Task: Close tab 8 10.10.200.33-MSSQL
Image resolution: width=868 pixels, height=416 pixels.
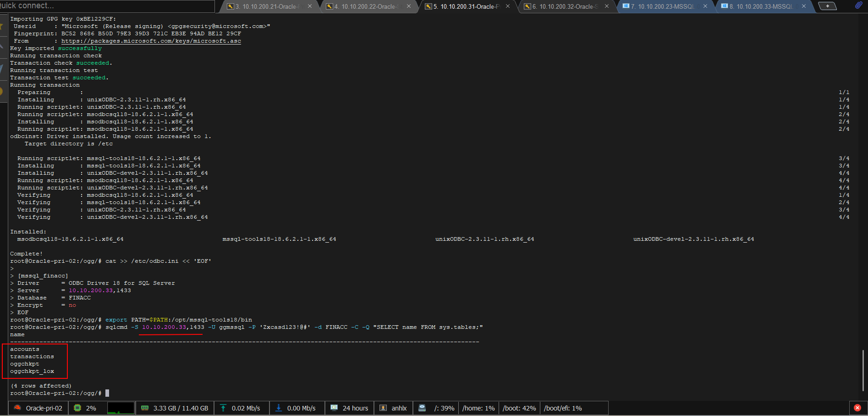Action: (804, 6)
